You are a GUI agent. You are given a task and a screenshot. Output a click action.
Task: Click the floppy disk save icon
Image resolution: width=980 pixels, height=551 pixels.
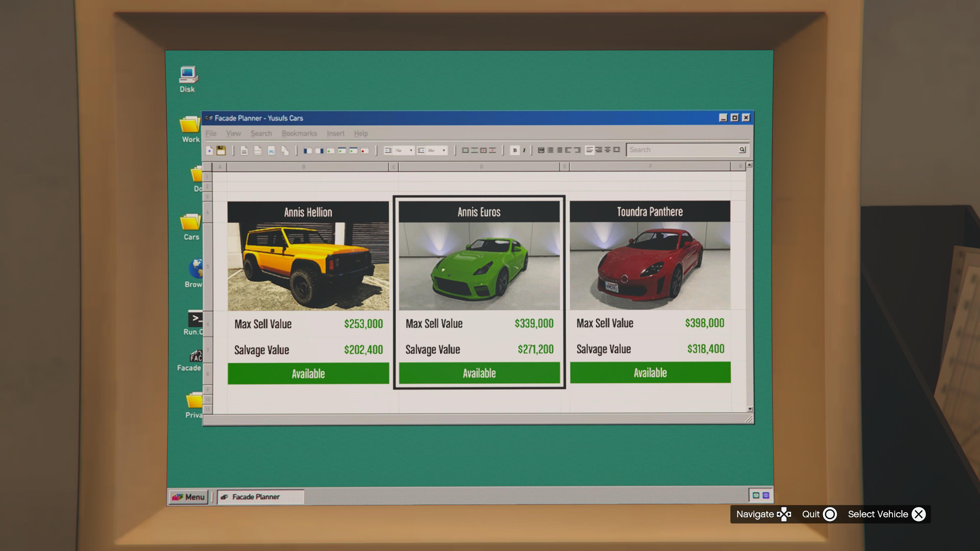point(221,151)
